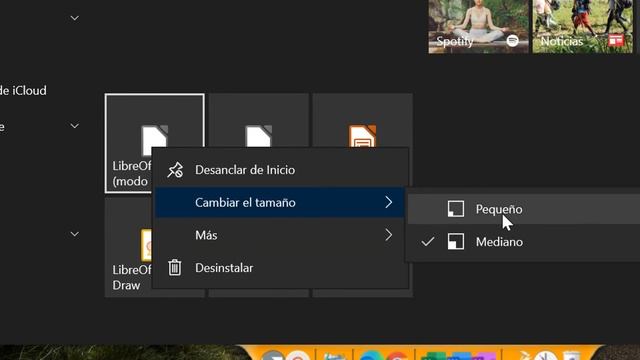
Task: Click the white document icon on the selected LibreOffice tile
Action: pos(155,140)
